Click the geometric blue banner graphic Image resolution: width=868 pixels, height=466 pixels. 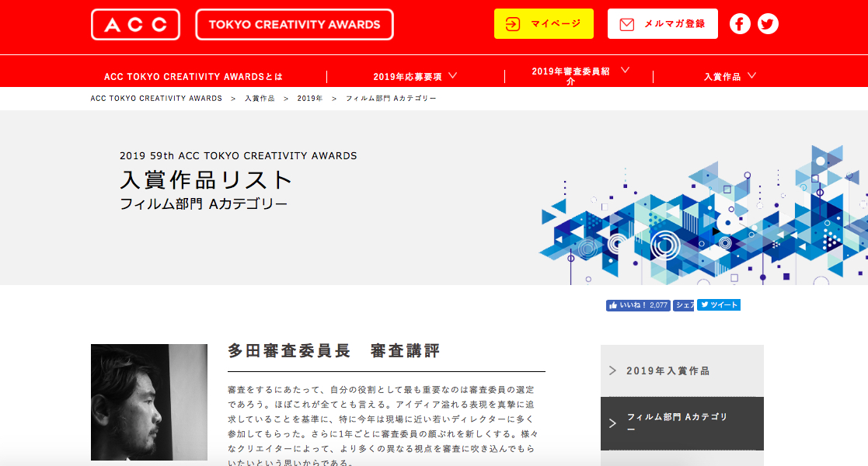click(x=703, y=214)
